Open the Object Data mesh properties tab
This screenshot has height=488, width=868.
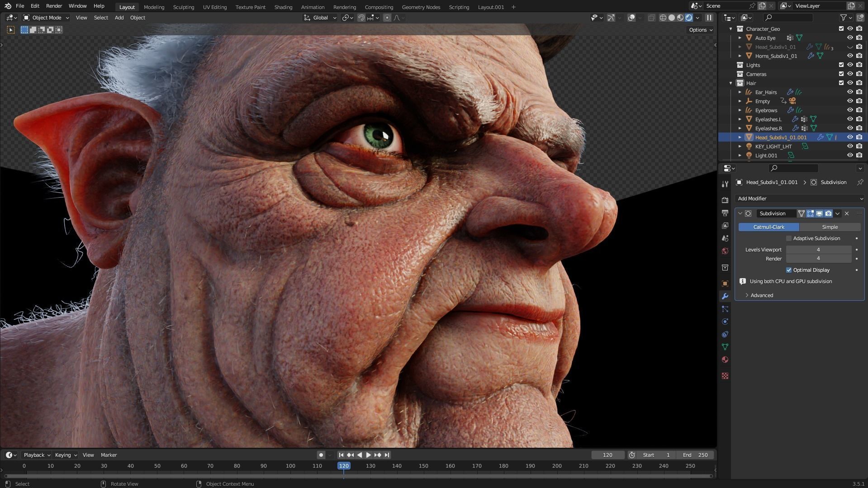point(725,347)
